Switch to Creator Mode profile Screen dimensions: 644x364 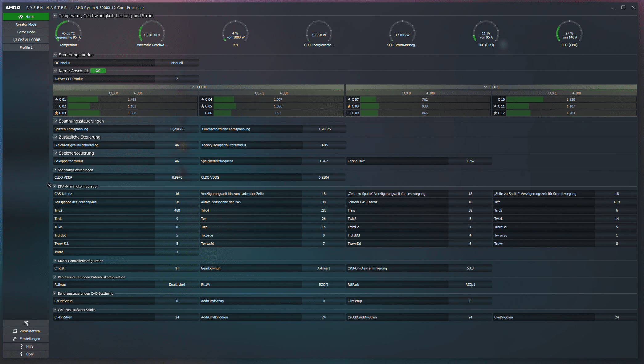pyautogui.click(x=26, y=24)
